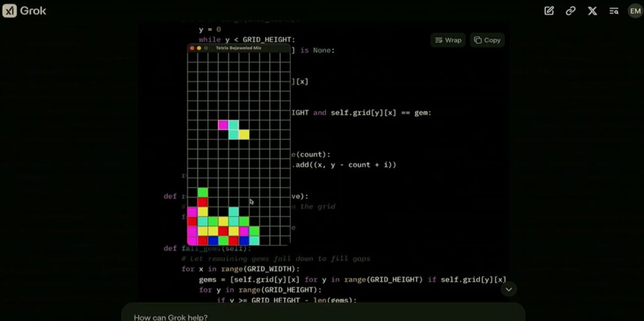Click the magenta block of falling piece

point(223,125)
